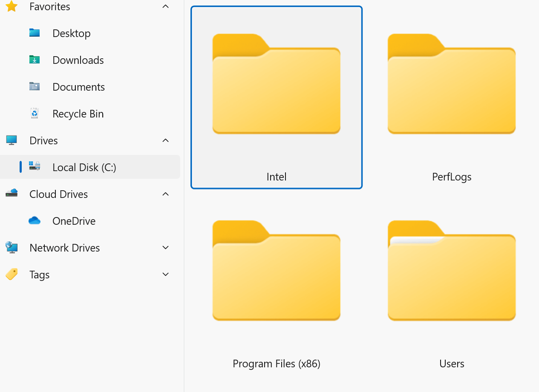Expand the Network Drives section
This screenshot has height=392, width=539.
click(x=165, y=247)
